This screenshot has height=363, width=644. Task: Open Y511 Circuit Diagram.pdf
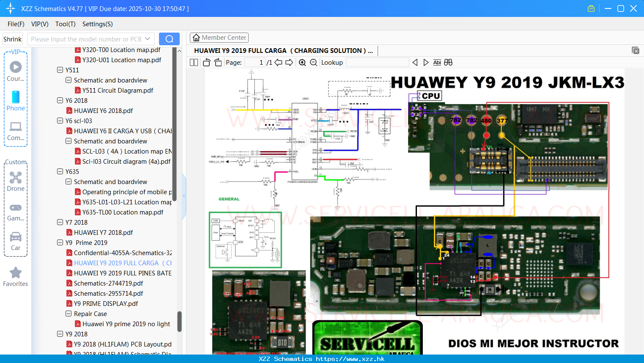click(114, 91)
